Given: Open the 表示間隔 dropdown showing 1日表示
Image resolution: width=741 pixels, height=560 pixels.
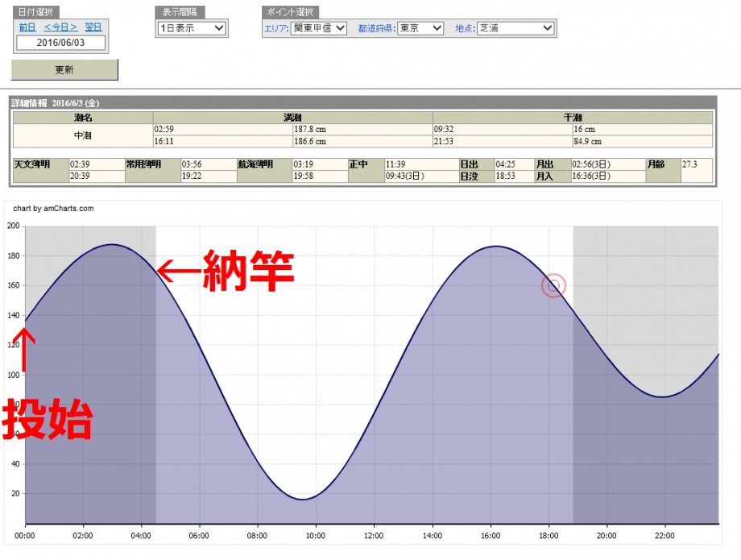Looking at the screenshot, I should (192, 28).
